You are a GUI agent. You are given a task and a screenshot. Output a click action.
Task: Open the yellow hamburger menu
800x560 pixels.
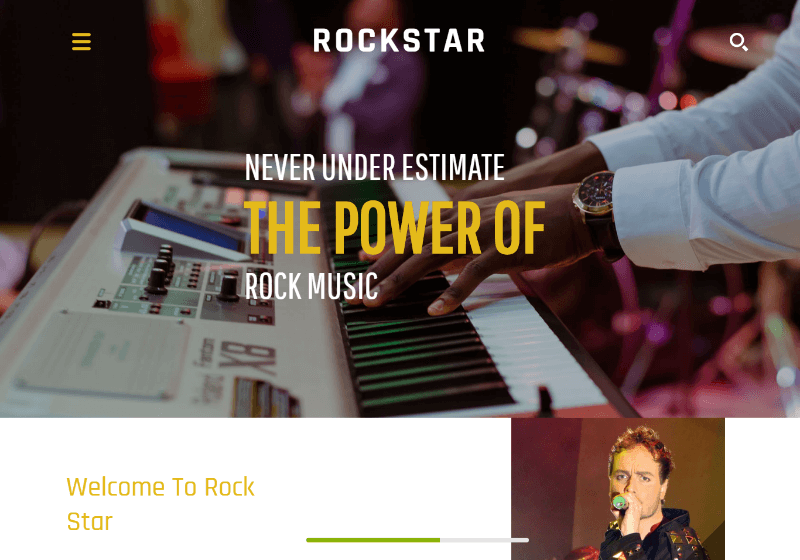click(x=81, y=41)
